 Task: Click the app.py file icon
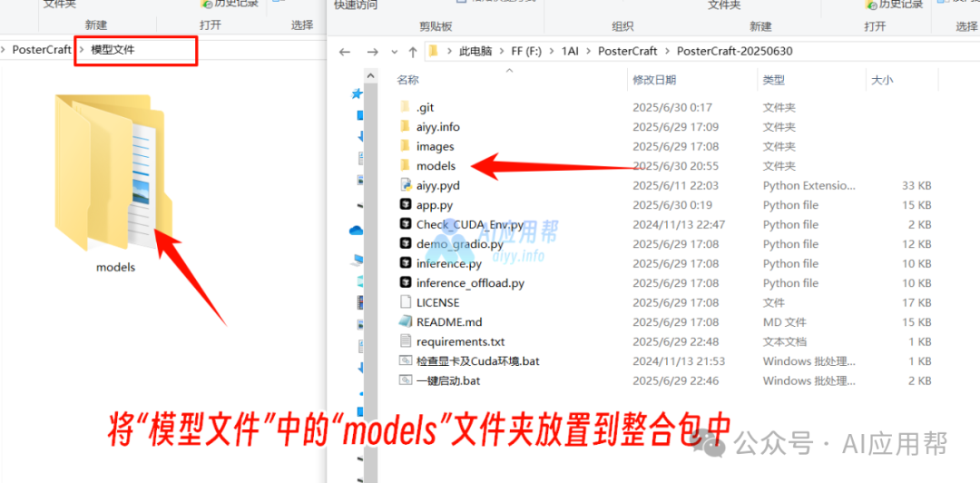(x=406, y=204)
